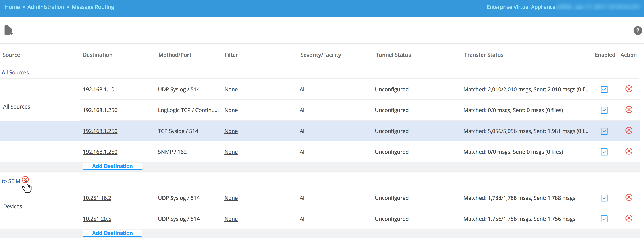Uncheck Enabled for SNMP / 162 row

coord(604,152)
